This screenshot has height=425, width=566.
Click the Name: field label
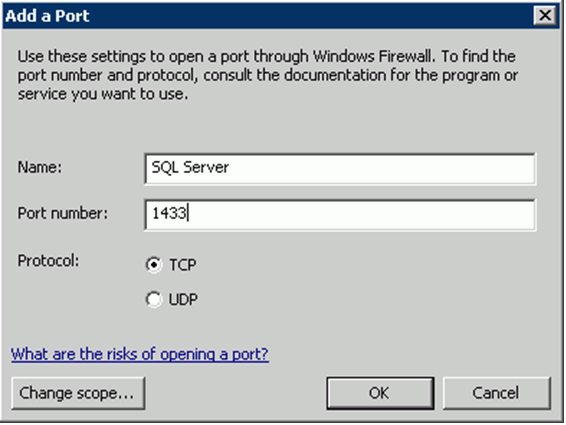40,167
